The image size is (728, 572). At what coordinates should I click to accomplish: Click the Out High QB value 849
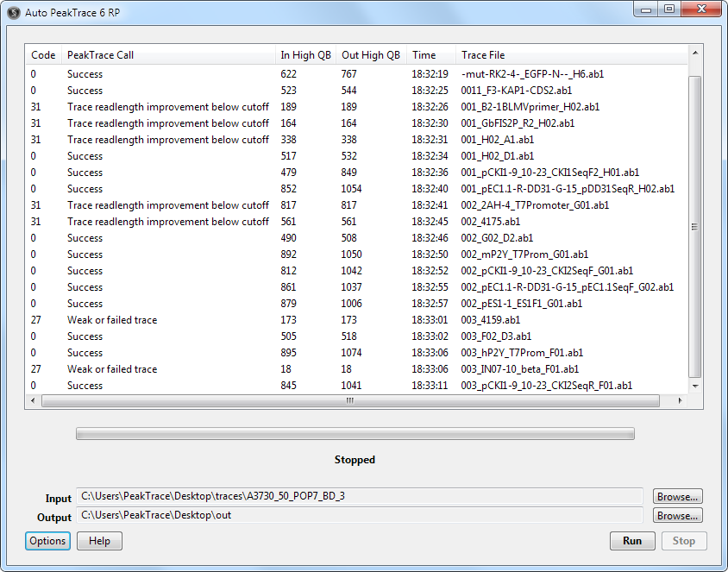[349, 173]
